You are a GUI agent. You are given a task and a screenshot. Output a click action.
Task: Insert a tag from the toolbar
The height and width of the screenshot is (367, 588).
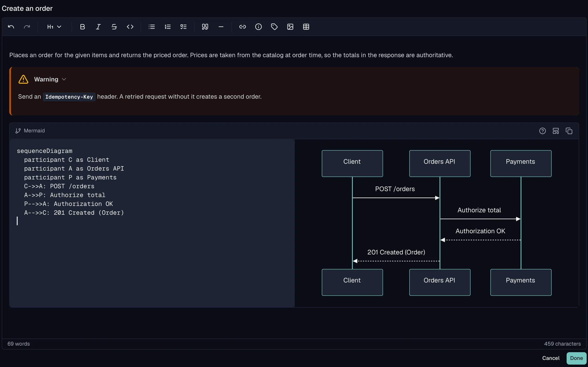tap(274, 27)
